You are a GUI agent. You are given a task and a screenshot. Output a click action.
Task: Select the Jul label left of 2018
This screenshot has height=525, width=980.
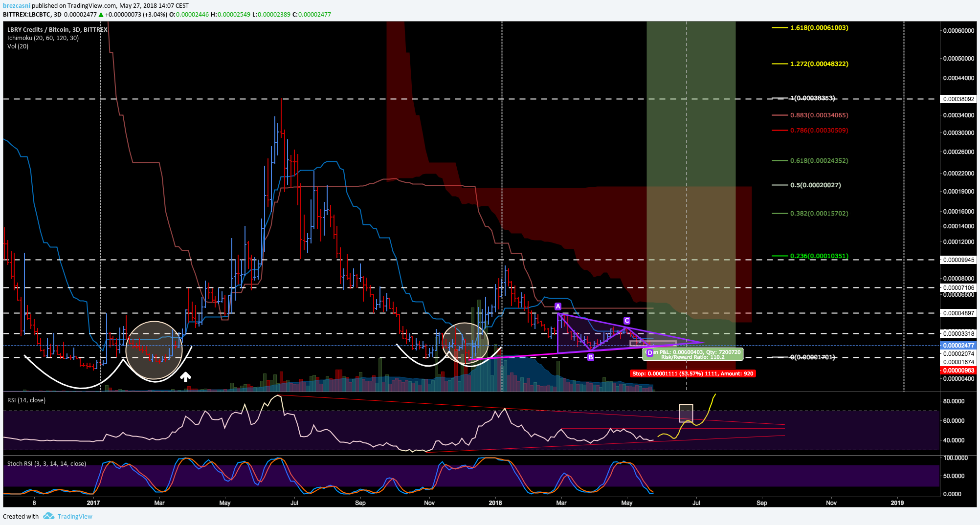point(294,503)
